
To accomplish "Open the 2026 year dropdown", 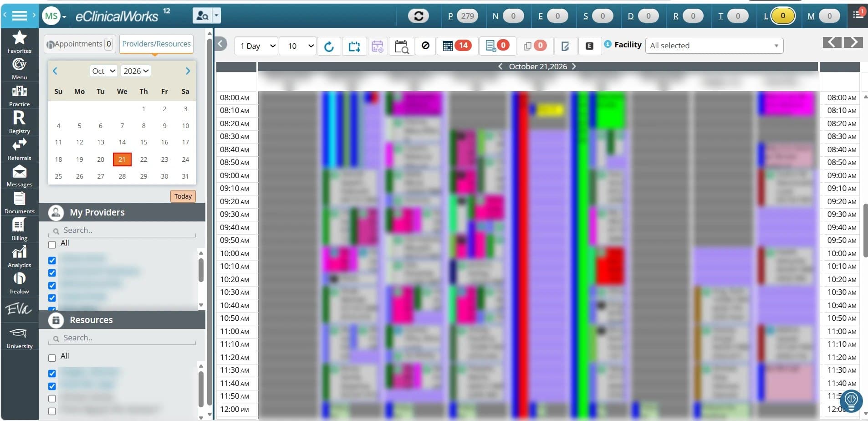I will click(136, 71).
